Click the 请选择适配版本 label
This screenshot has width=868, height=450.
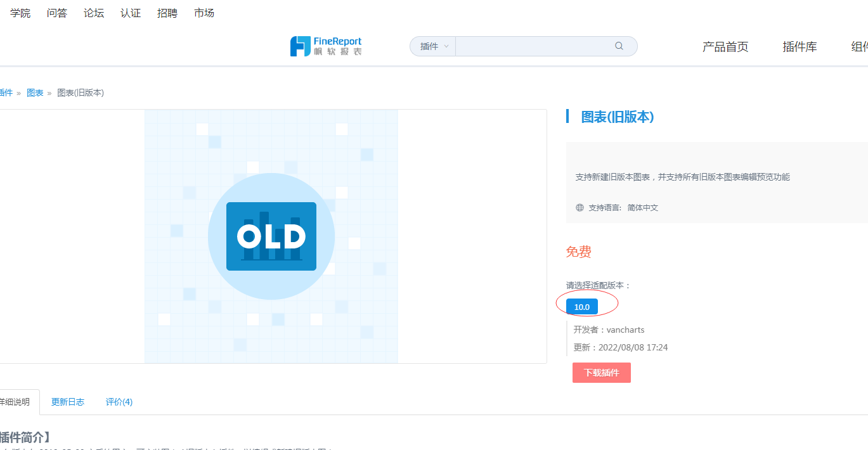(x=599, y=285)
